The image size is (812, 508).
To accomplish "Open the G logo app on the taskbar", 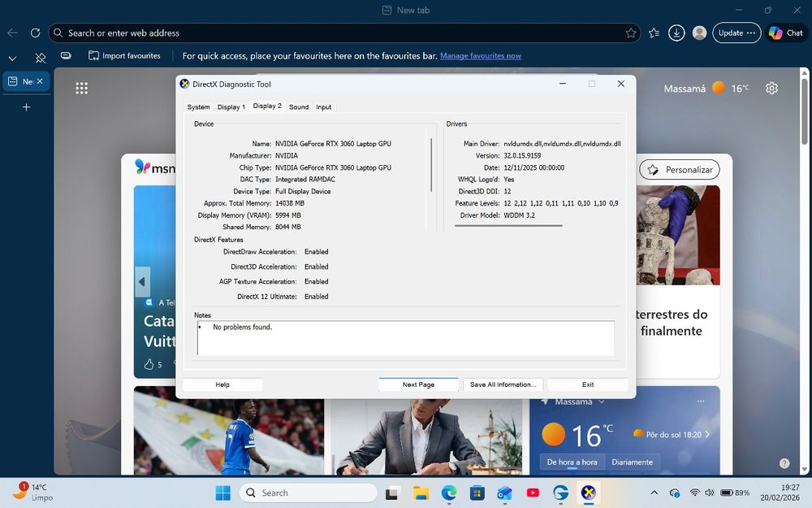I will (x=560, y=493).
